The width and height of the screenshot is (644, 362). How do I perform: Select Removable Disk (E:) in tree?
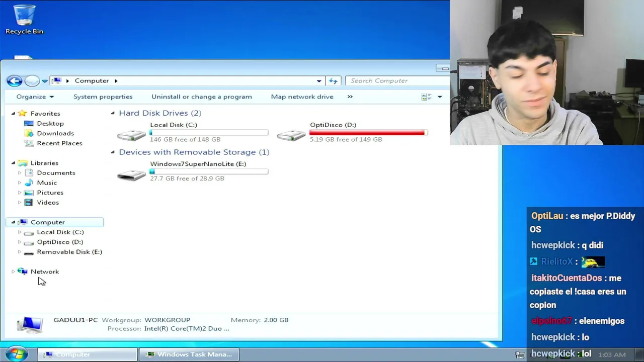click(x=69, y=252)
